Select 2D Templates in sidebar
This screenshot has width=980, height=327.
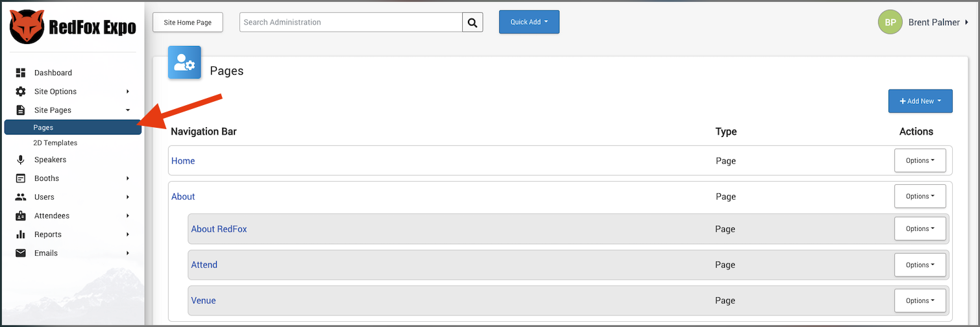55,143
